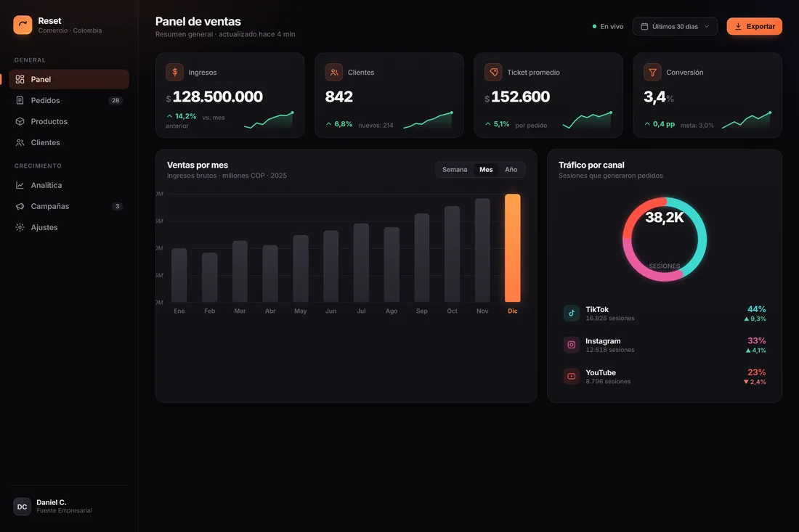Click the Clientes value 842
The height and width of the screenshot is (532, 799).
coord(339,97)
